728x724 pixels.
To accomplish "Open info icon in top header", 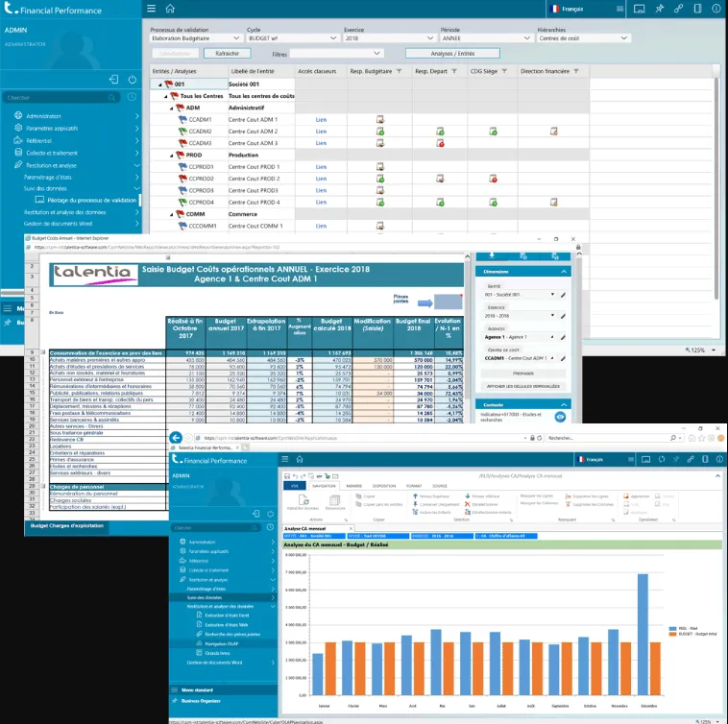I will (x=716, y=9).
